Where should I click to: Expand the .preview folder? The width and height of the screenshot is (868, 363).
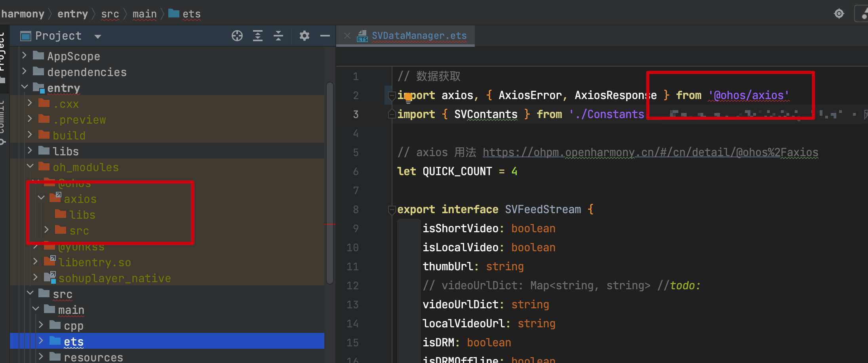point(30,119)
